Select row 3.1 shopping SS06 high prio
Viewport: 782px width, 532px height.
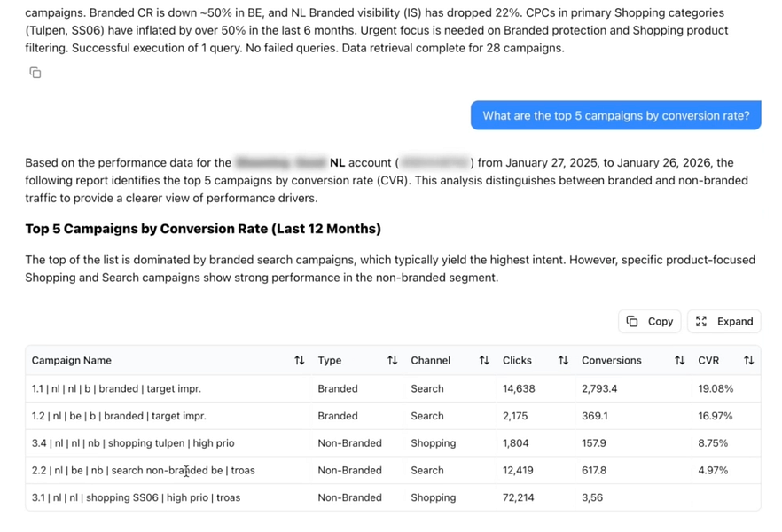[x=136, y=498]
